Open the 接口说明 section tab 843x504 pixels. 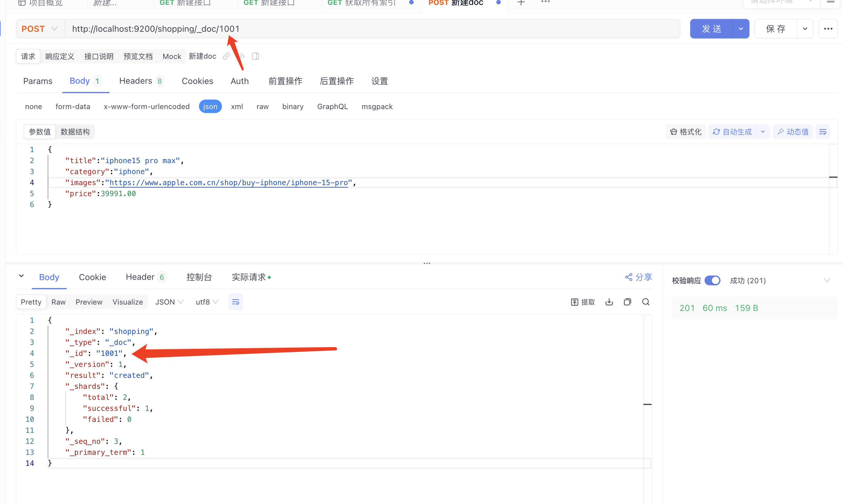point(99,57)
